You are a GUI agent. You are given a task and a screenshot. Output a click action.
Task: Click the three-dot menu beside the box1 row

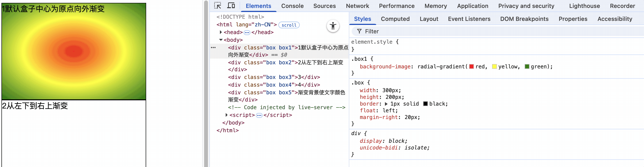pos(213,48)
